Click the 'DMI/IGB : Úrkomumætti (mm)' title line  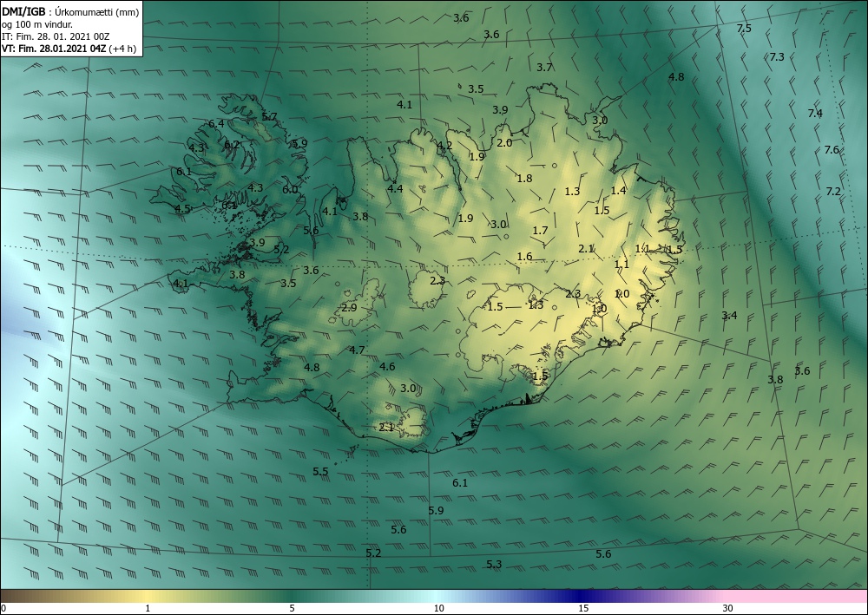coord(70,11)
